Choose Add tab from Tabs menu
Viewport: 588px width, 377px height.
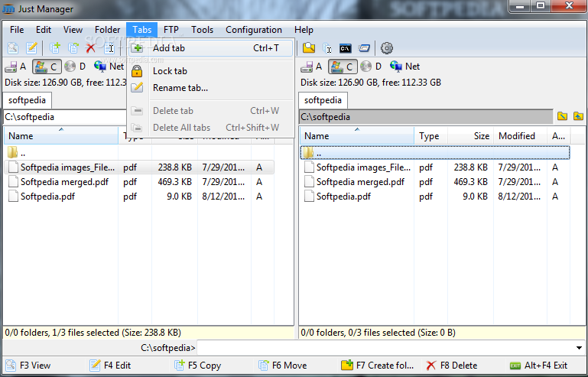(x=210, y=48)
